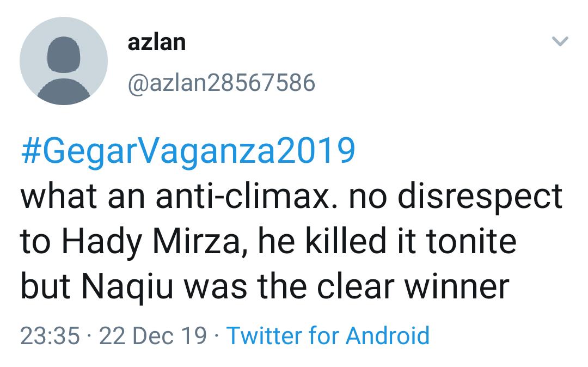Viewport: 588px width, 367px height.
Task: Click the 23:35 timestamp
Action: coord(50,335)
